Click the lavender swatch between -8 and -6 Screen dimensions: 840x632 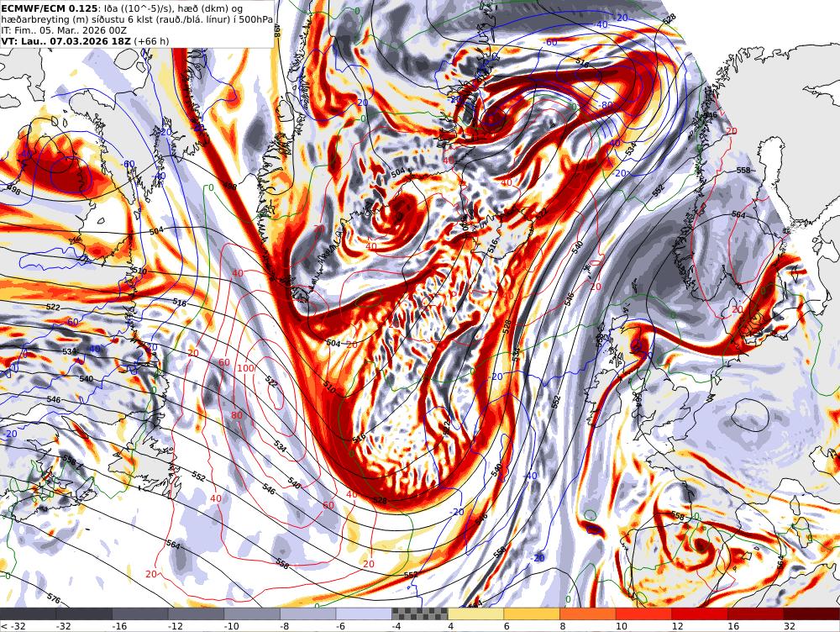tap(308, 614)
